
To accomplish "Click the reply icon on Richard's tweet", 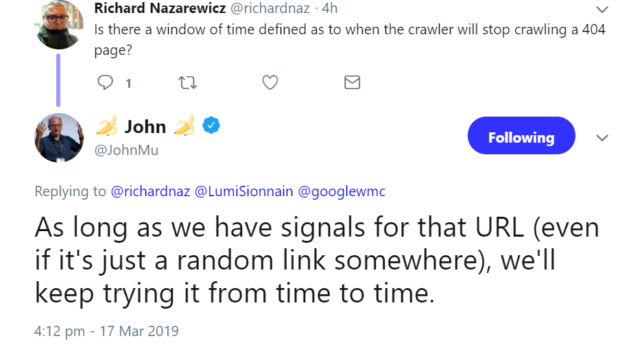I will pyautogui.click(x=106, y=83).
